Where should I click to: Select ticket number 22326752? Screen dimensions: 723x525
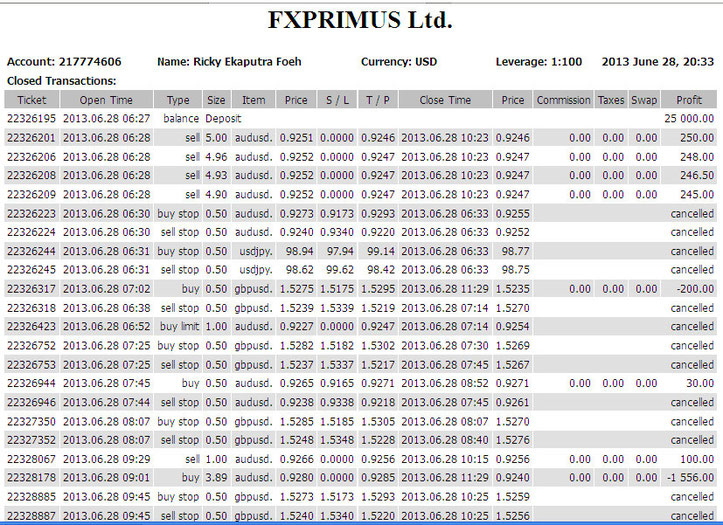pyautogui.click(x=31, y=346)
